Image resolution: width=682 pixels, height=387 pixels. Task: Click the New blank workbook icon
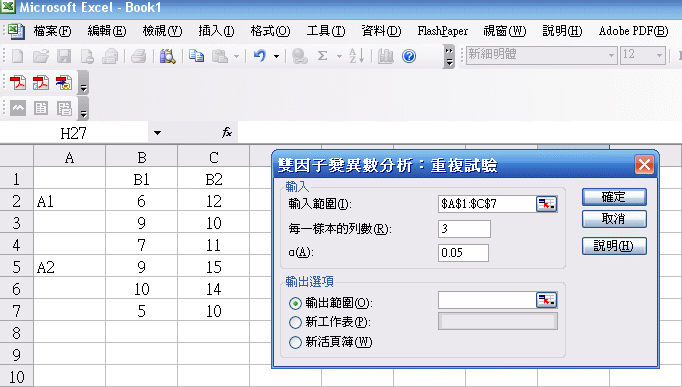17,56
